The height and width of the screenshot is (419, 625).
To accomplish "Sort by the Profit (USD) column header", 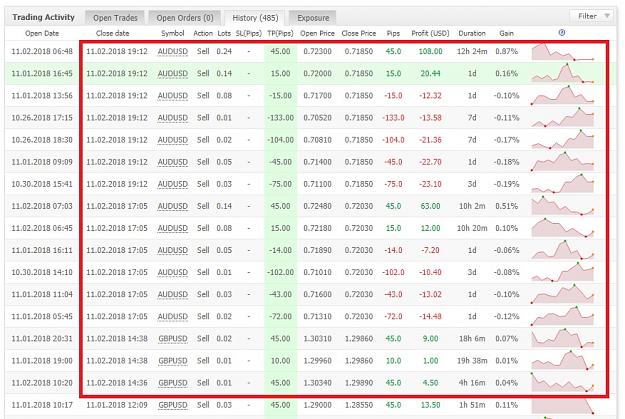I will click(x=430, y=33).
